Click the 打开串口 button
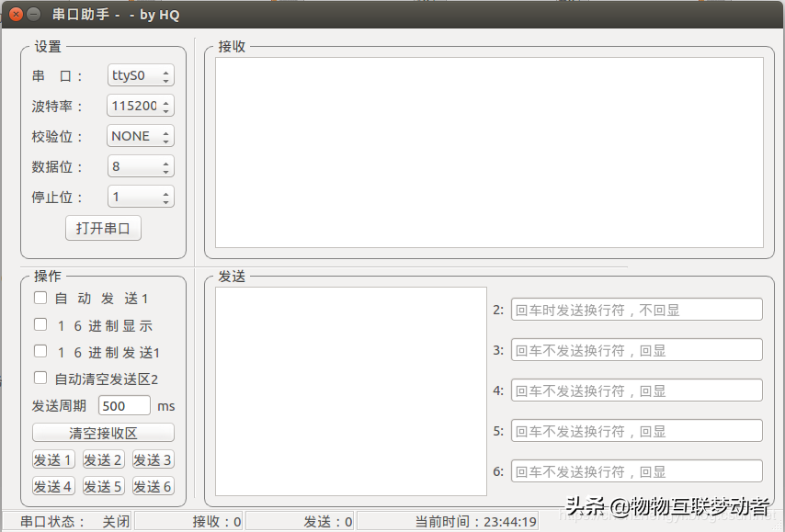The height and width of the screenshot is (532, 785). click(103, 228)
